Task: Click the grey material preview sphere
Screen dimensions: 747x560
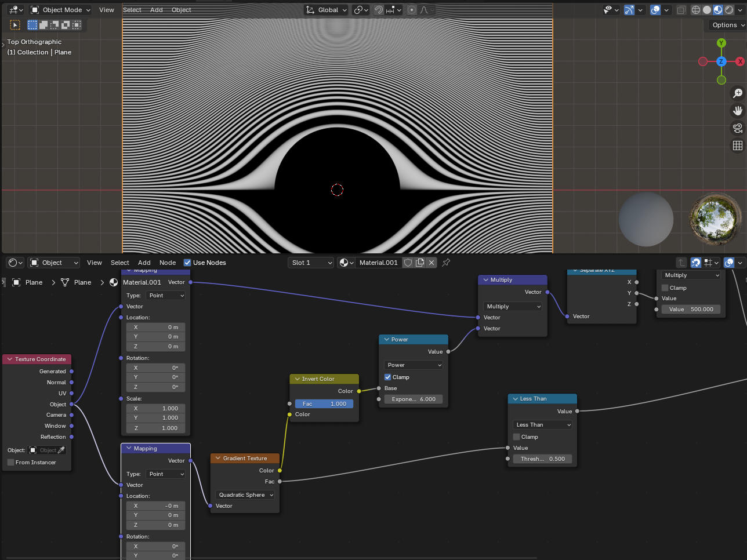Action: [x=646, y=219]
